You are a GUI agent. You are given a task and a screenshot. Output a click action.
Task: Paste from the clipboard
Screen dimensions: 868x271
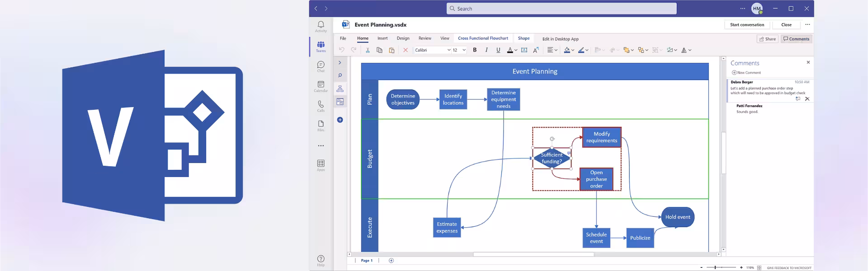tap(392, 50)
